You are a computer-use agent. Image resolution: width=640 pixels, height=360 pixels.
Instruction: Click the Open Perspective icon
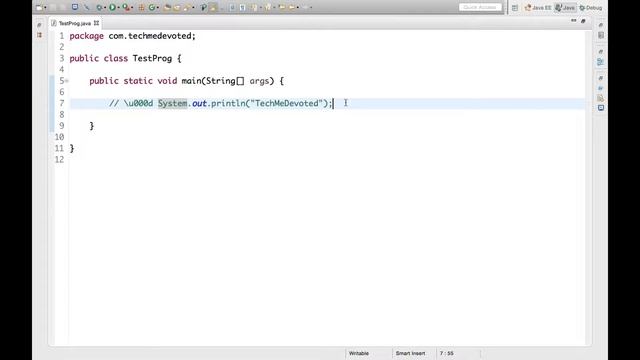(x=515, y=8)
